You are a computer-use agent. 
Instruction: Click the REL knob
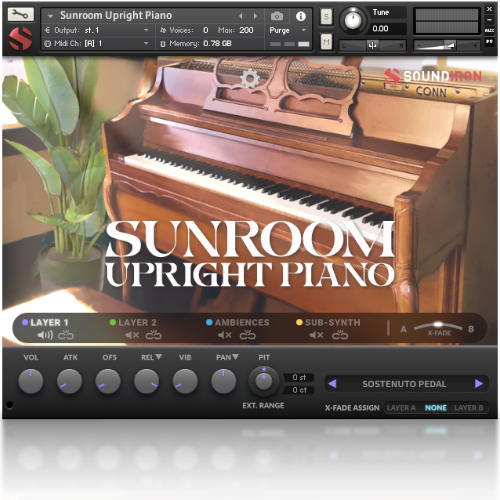pyautogui.click(x=146, y=381)
